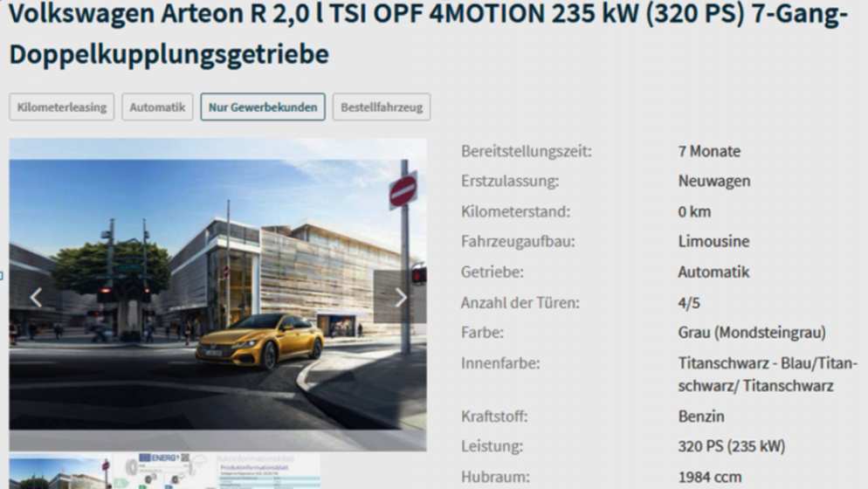This screenshot has height=489, width=868.
Task: Click the Grau (Mondsteingrau) color value
Action: (752, 333)
